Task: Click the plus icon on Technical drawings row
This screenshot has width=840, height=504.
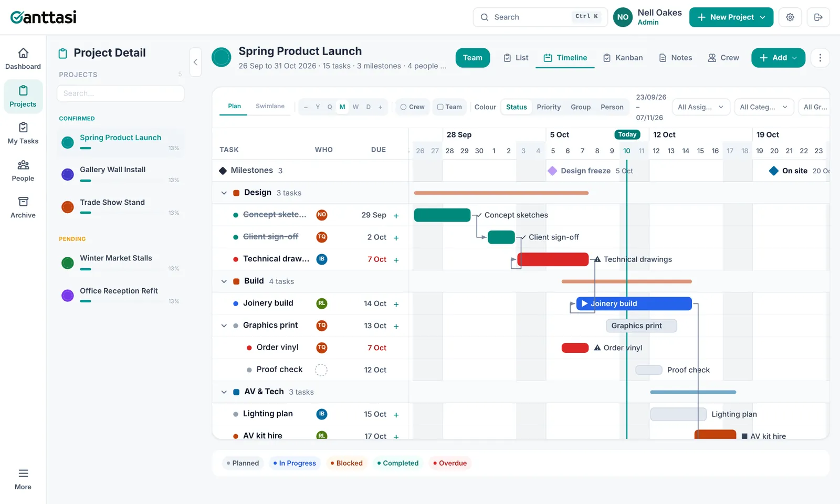Action: click(x=396, y=260)
